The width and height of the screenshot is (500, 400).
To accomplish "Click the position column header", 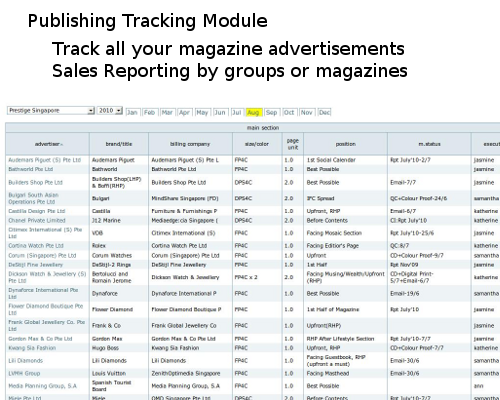I will point(345,144).
